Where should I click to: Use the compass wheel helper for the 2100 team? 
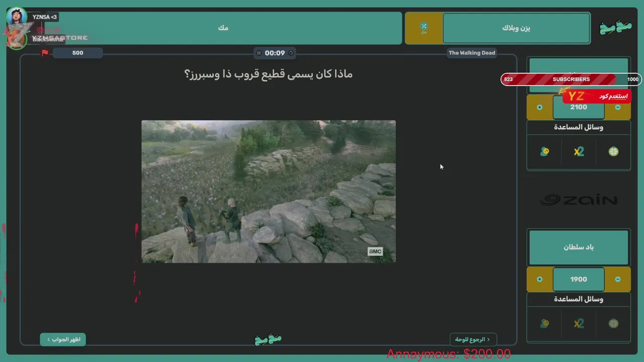click(613, 151)
